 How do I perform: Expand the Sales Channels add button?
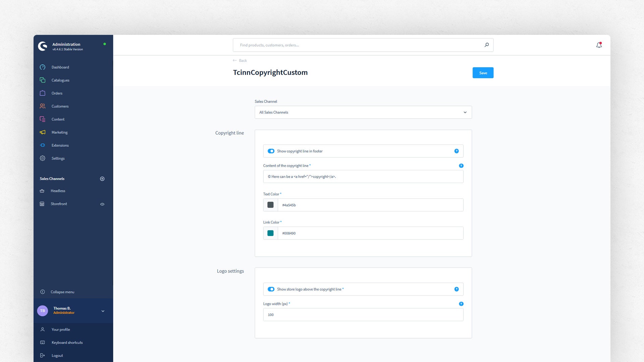click(x=102, y=178)
